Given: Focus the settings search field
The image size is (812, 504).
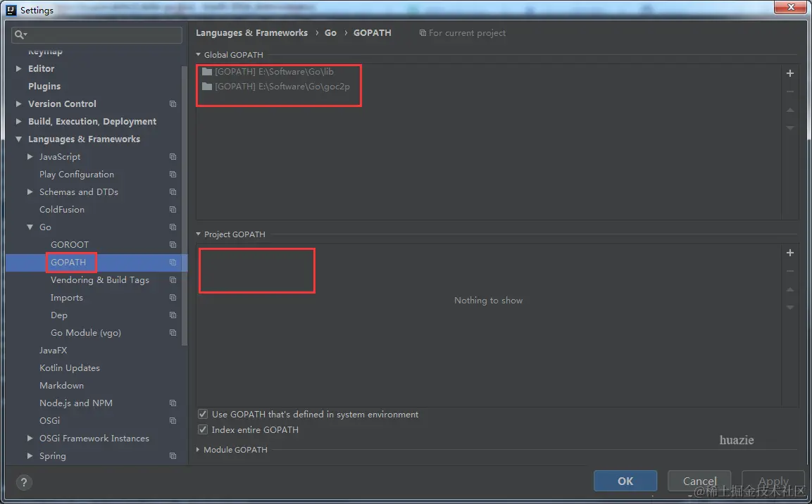Looking at the screenshot, I should pyautogui.click(x=97, y=34).
